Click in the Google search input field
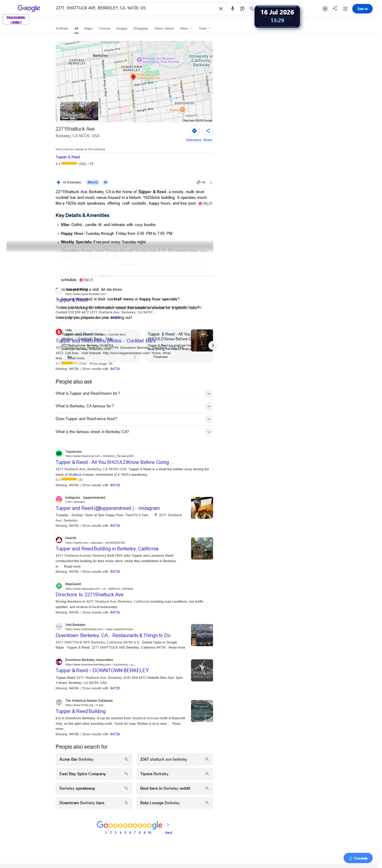Viewport: 382px width, 868px height. (x=135, y=8)
